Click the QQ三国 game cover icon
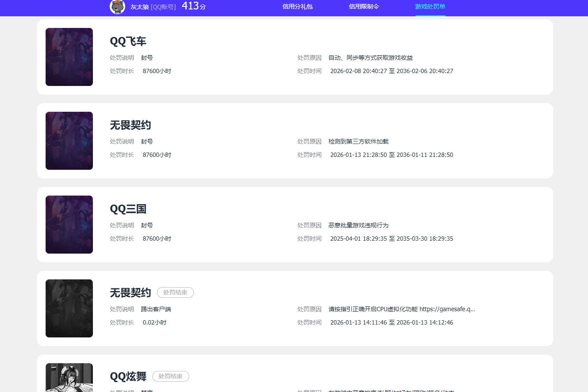The image size is (588, 392). click(x=69, y=224)
